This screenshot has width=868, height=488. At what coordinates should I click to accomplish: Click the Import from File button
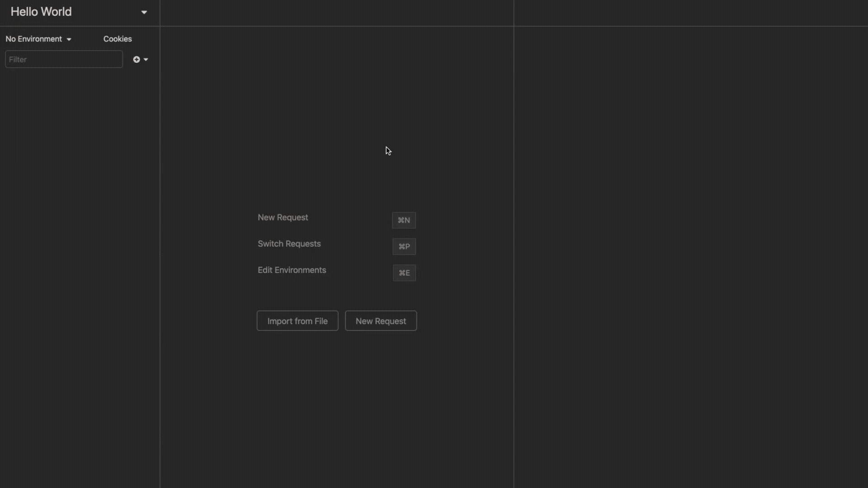[297, 321]
